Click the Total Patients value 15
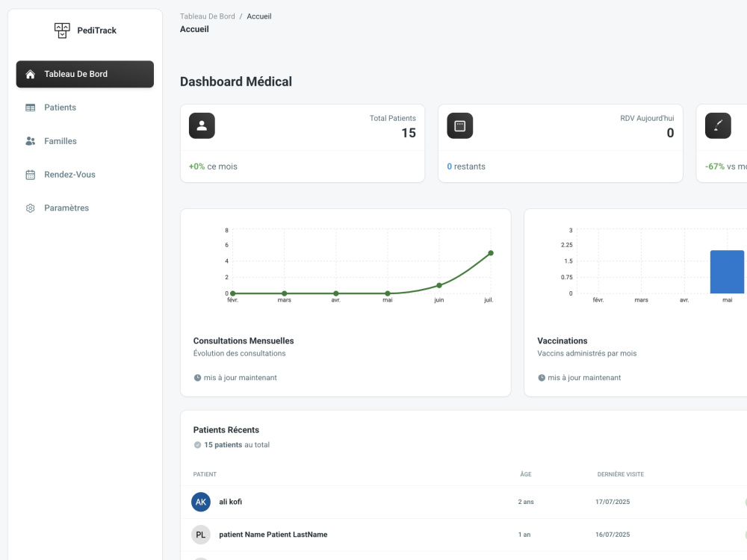This screenshot has height=560, width=747. (x=409, y=133)
